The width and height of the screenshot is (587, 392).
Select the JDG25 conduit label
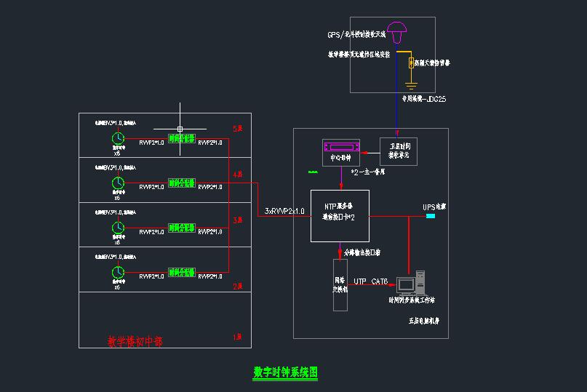[x=424, y=98]
